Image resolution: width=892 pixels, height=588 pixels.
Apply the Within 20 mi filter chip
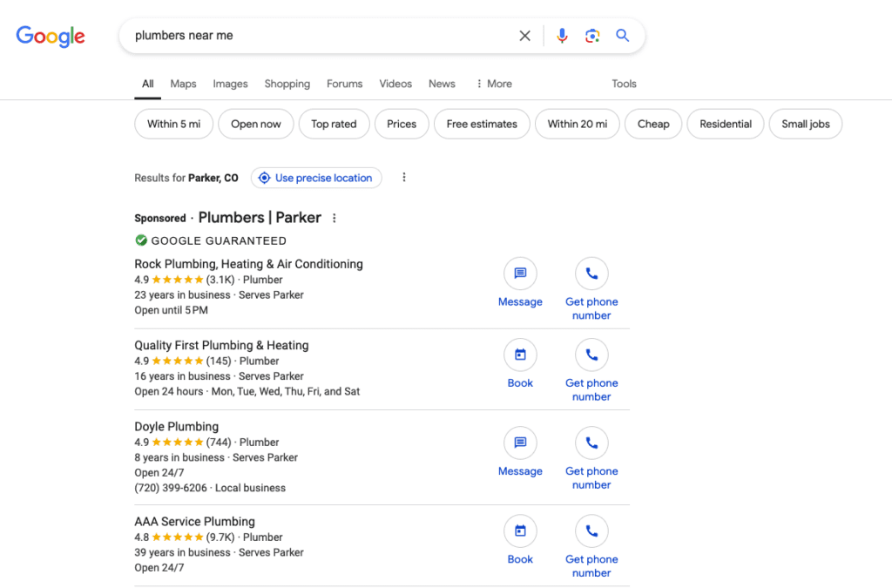(x=578, y=124)
